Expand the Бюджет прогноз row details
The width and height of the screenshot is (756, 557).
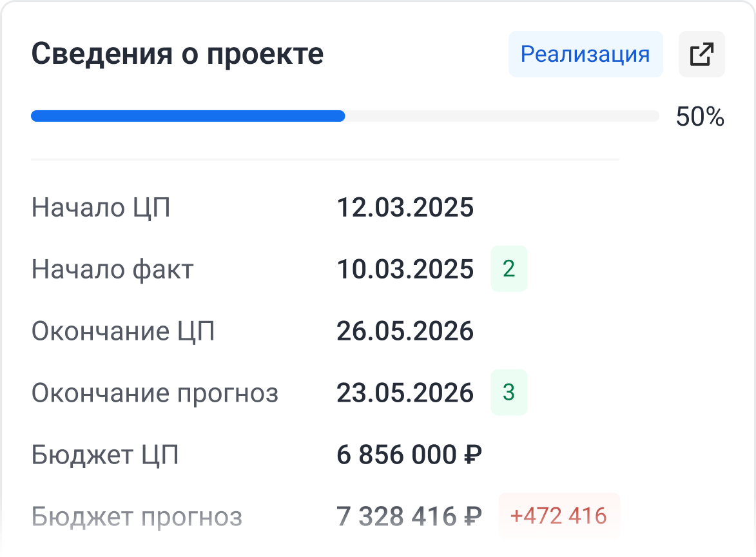click(x=139, y=516)
